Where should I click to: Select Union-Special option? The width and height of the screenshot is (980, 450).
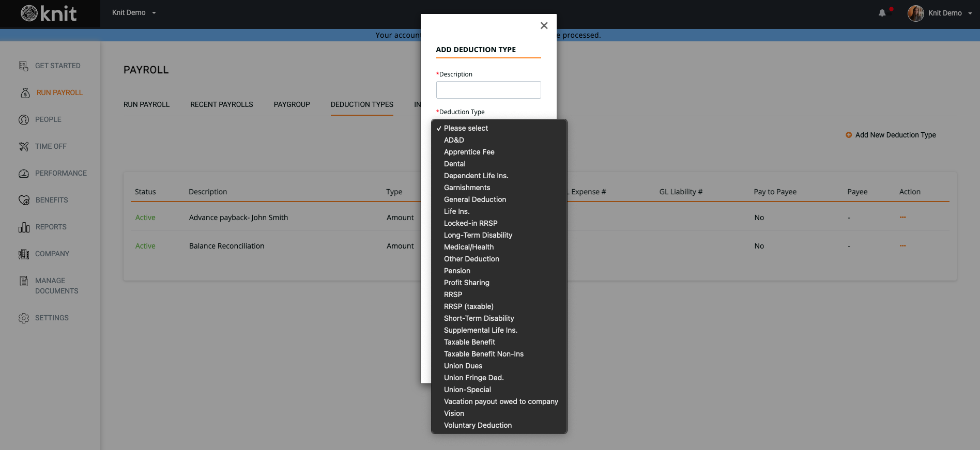[499, 390]
